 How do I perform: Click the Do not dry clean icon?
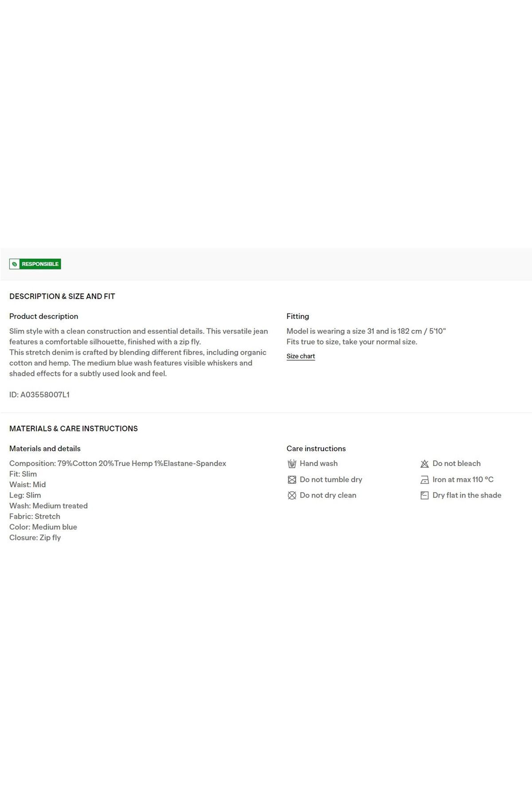pyautogui.click(x=292, y=496)
